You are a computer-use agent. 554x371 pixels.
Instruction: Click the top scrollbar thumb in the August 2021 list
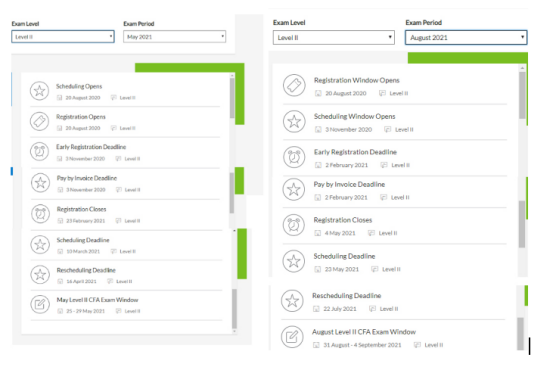(x=522, y=95)
